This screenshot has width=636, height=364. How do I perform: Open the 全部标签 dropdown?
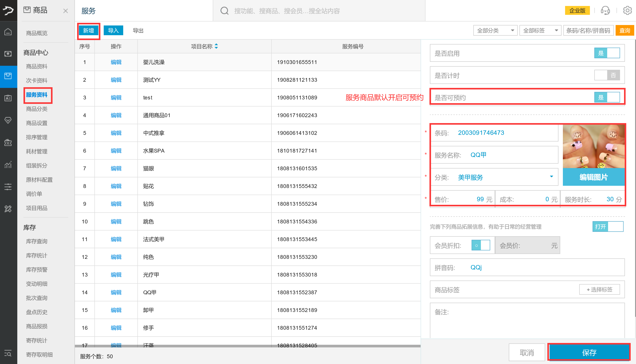[540, 31]
